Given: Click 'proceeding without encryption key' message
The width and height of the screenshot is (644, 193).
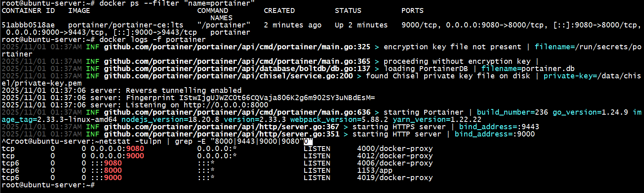Looking at the screenshot, I should point(457,61).
